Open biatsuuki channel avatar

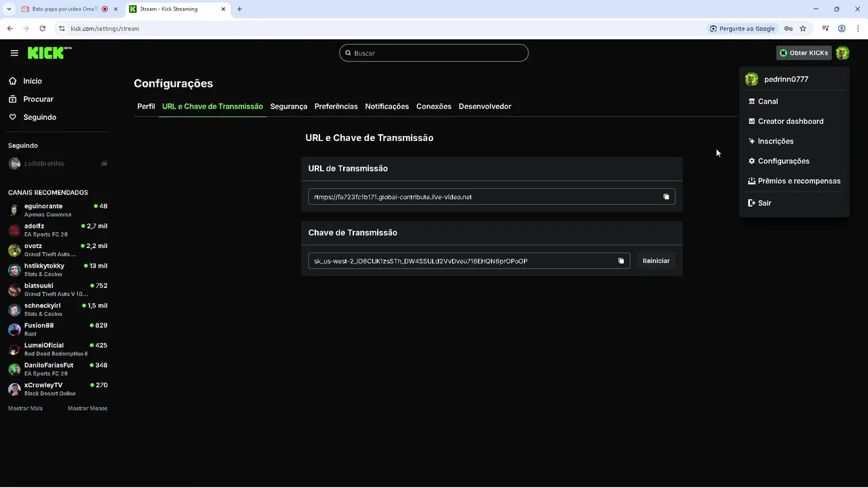click(14, 290)
